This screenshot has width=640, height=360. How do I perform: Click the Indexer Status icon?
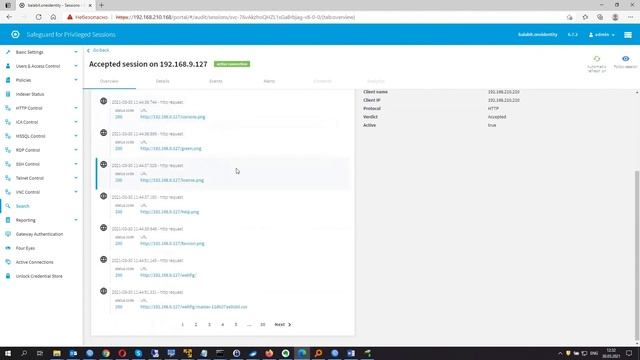click(x=8, y=94)
